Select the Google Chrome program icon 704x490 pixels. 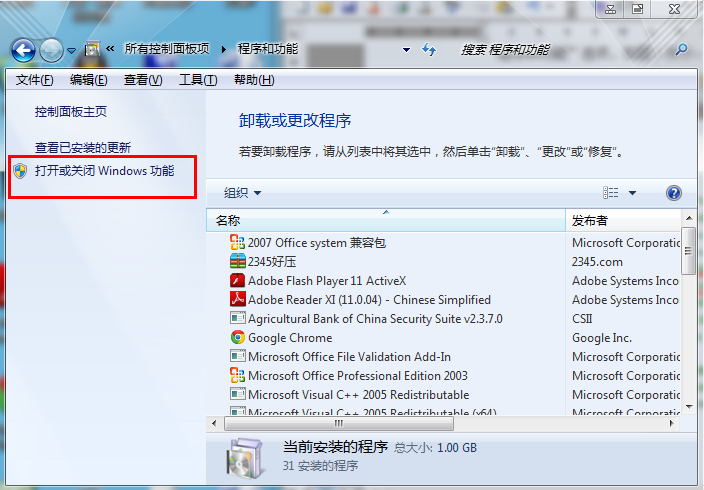[x=238, y=338]
